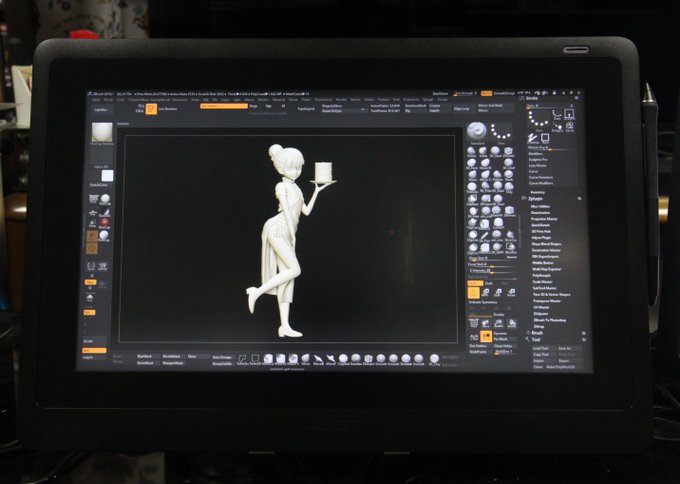
Task: Click Make PolyMesh3D button
Action: (x=560, y=367)
